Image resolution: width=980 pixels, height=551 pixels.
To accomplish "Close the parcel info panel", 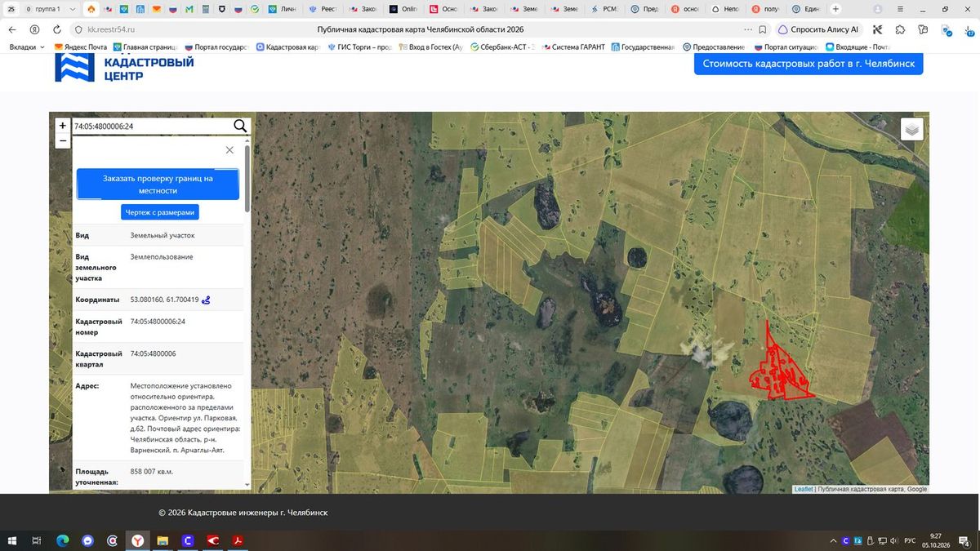I will (x=229, y=150).
